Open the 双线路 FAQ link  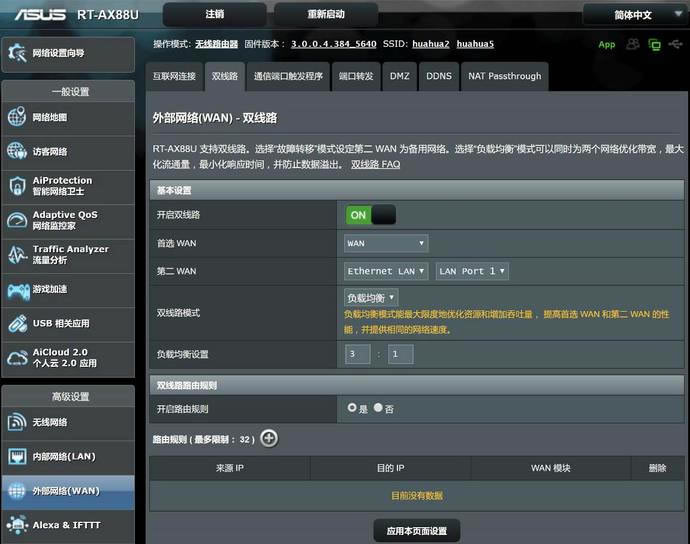click(x=375, y=164)
